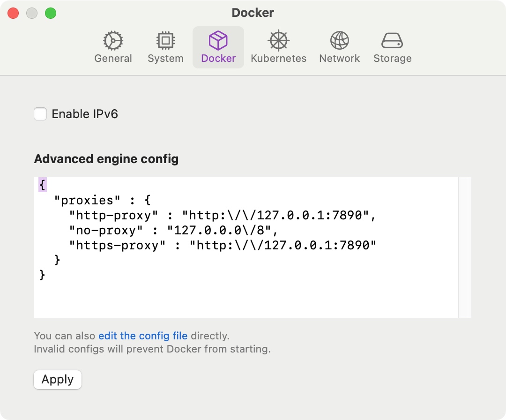This screenshot has height=420, width=506.
Task: Select the System preferences icon
Action: click(x=165, y=47)
